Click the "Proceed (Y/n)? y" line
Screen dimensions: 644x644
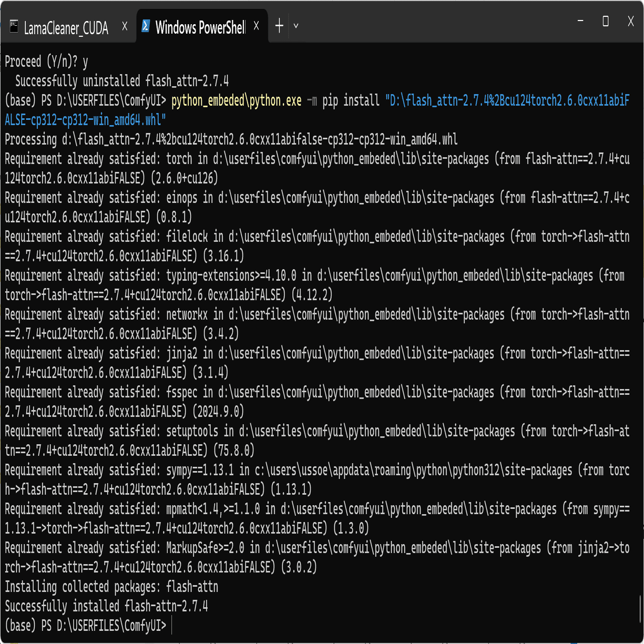click(x=46, y=62)
